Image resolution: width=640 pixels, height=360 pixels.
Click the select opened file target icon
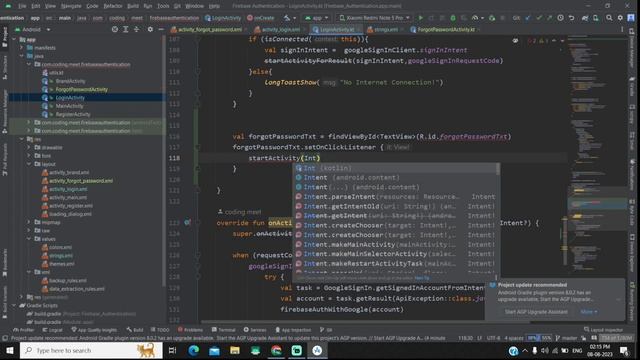pyautogui.click(x=115, y=29)
